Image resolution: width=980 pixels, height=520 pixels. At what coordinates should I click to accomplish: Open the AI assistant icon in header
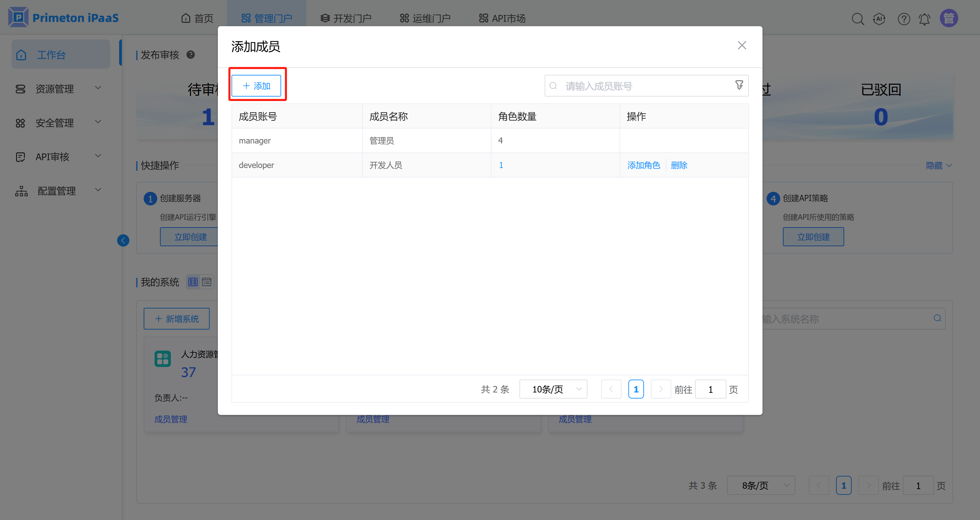pyautogui.click(x=879, y=18)
